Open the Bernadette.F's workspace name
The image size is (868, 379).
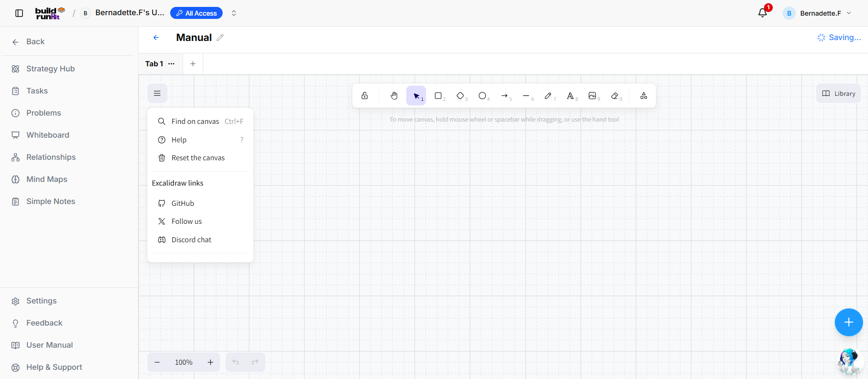(130, 13)
